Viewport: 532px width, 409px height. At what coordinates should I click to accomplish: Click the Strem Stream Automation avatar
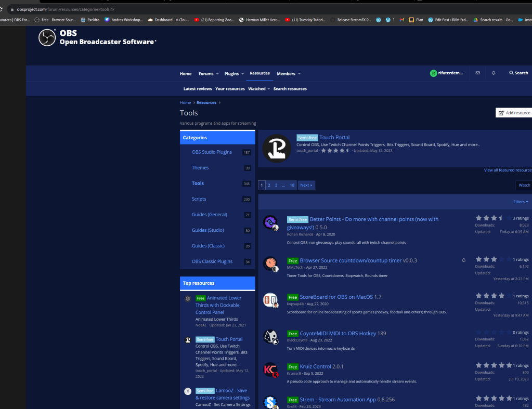pyautogui.click(x=270, y=402)
